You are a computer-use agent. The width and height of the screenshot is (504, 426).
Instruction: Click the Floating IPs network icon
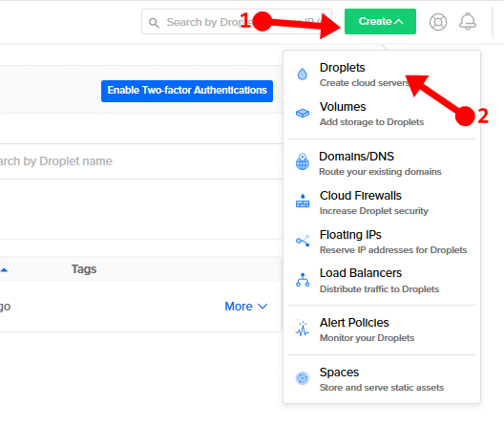303,241
